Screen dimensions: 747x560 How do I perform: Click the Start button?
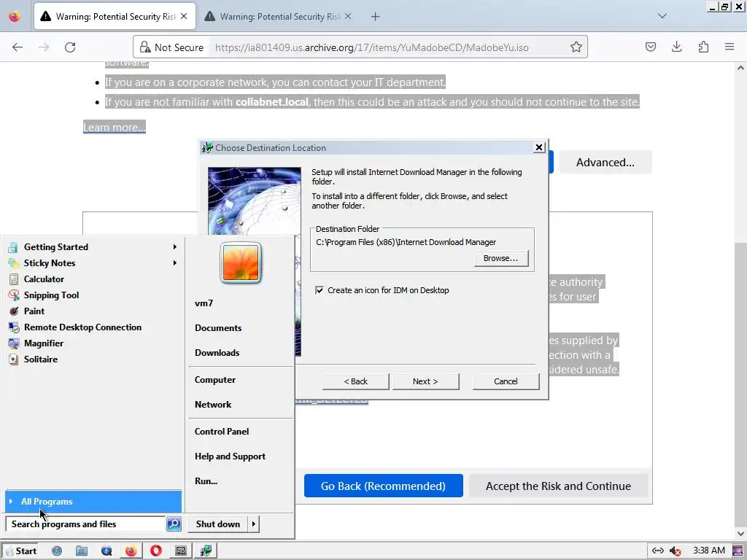click(20, 551)
